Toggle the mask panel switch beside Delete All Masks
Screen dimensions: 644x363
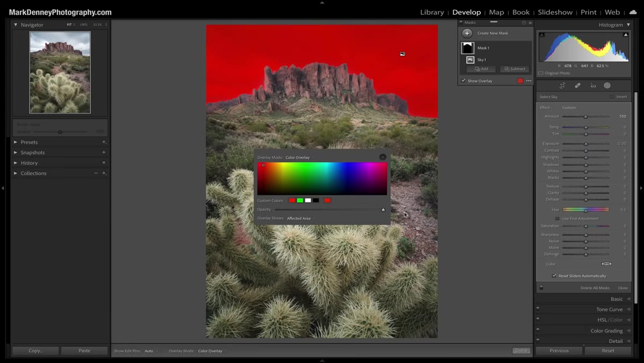click(541, 288)
